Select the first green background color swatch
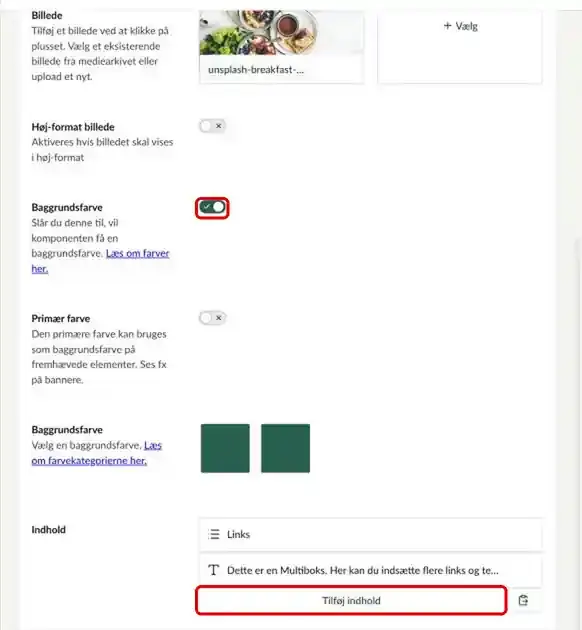Screen dimensions: 582x630 click(x=225, y=448)
